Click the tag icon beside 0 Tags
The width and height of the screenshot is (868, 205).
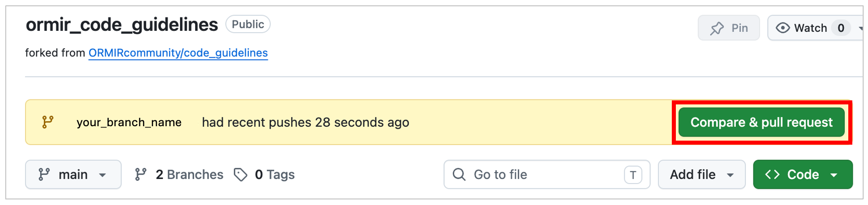tap(241, 175)
